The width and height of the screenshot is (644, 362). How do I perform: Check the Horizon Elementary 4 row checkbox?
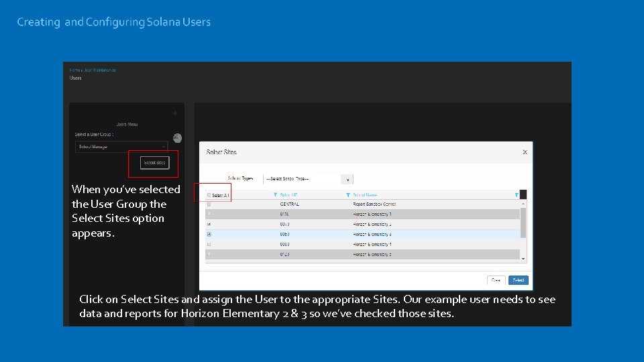tap(209, 245)
